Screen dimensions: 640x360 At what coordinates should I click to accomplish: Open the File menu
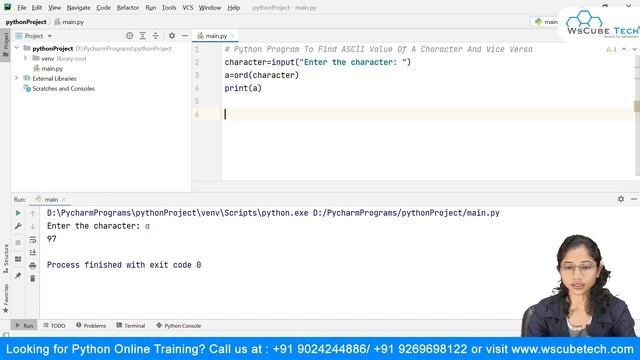(x=22, y=8)
